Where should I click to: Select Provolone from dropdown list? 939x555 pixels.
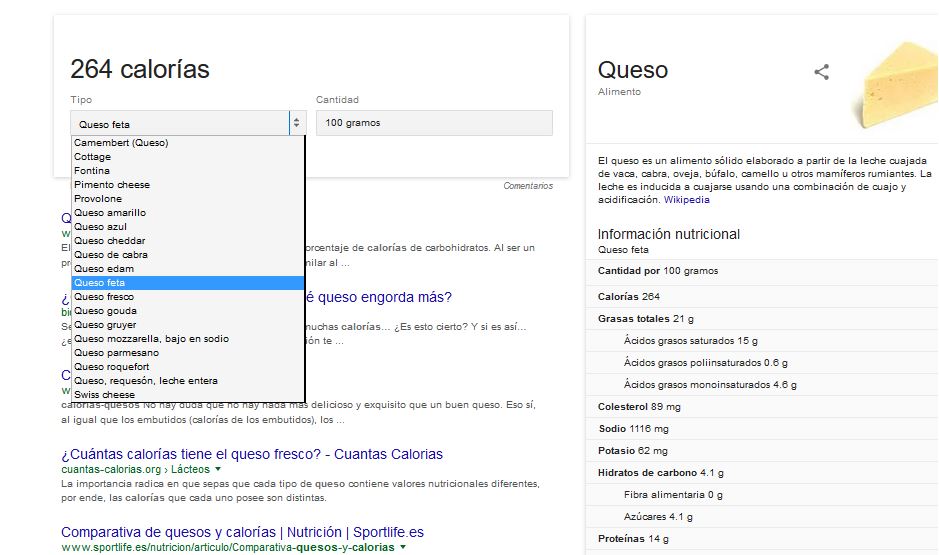[x=187, y=199]
